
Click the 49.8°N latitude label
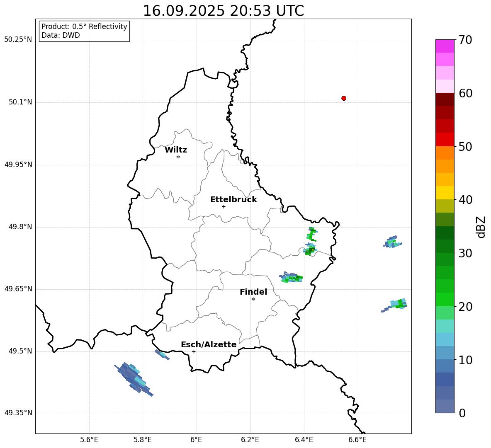pyautogui.click(x=20, y=227)
